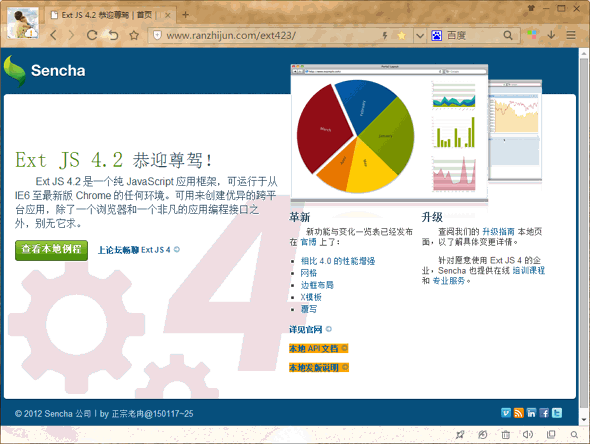The image size is (590, 444).
Task: Open downloads with the down-arrow icon
Action: click(x=551, y=35)
